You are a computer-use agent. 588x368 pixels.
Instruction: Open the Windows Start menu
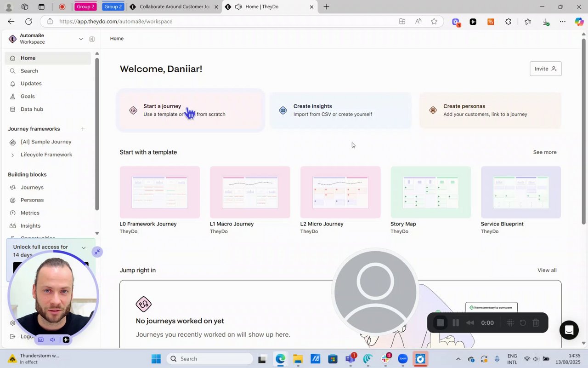click(156, 359)
